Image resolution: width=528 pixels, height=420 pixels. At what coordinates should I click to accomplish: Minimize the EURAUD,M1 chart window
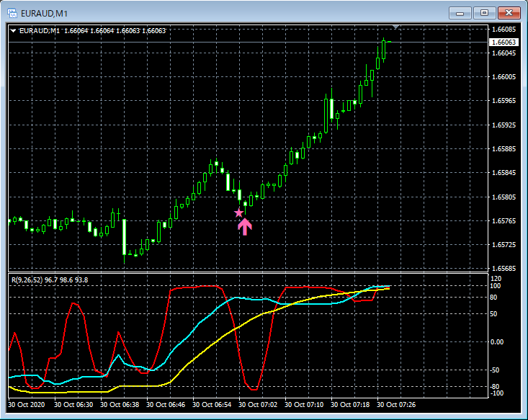click(x=460, y=13)
